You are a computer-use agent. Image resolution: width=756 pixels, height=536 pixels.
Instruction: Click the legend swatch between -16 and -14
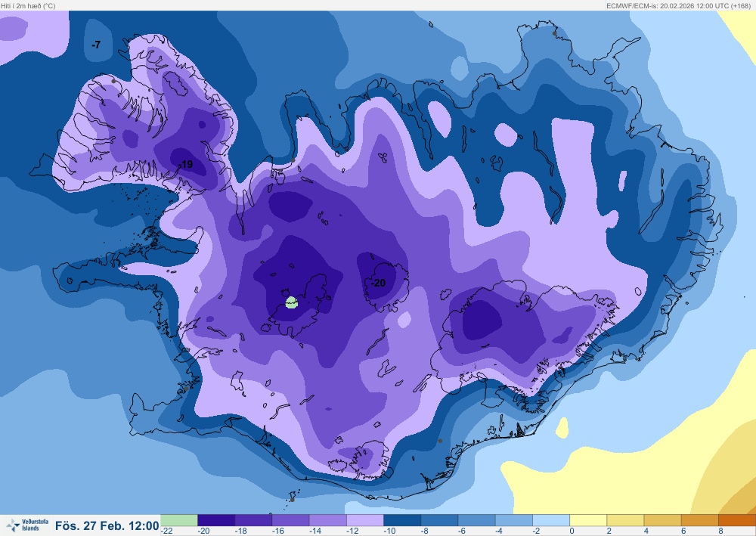[x=291, y=520]
